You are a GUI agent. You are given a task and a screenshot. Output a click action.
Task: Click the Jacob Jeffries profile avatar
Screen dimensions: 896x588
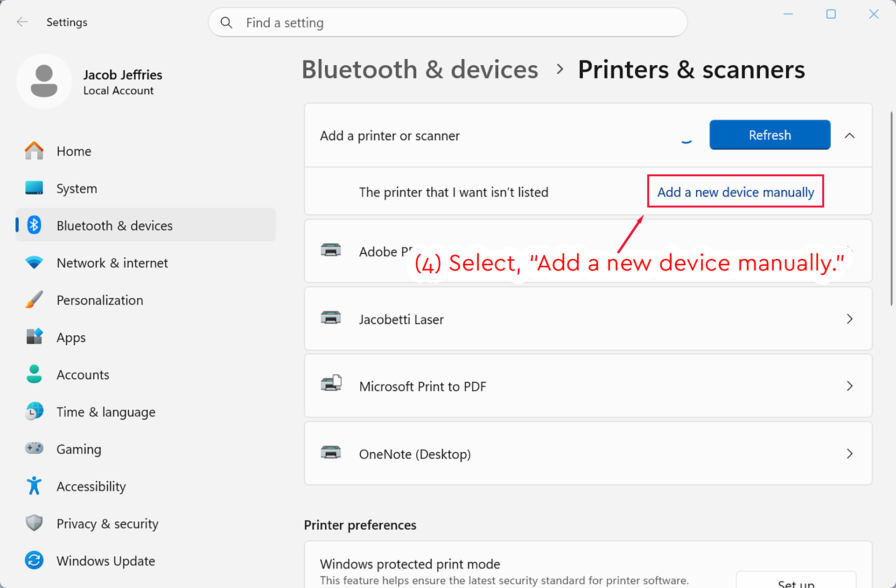click(44, 81)
